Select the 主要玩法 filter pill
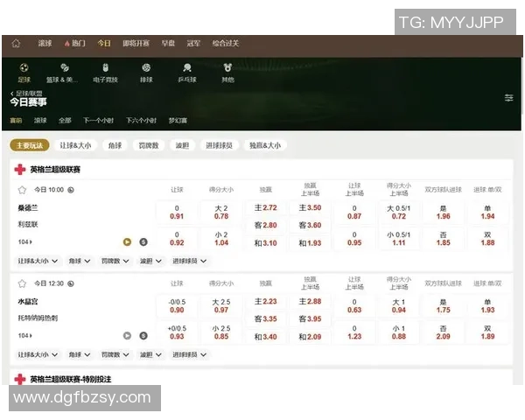Viewport: 525px width, 420px height. [30, 145]
